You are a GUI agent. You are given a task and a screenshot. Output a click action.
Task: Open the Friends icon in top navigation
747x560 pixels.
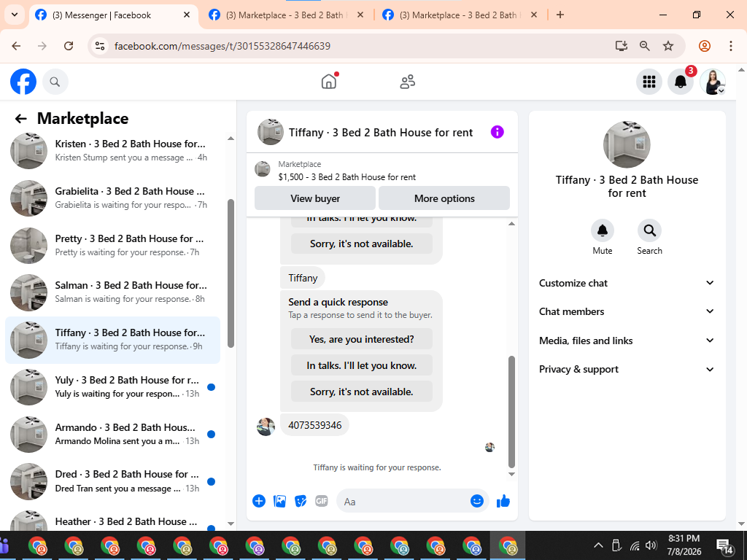tap(407, 82)
